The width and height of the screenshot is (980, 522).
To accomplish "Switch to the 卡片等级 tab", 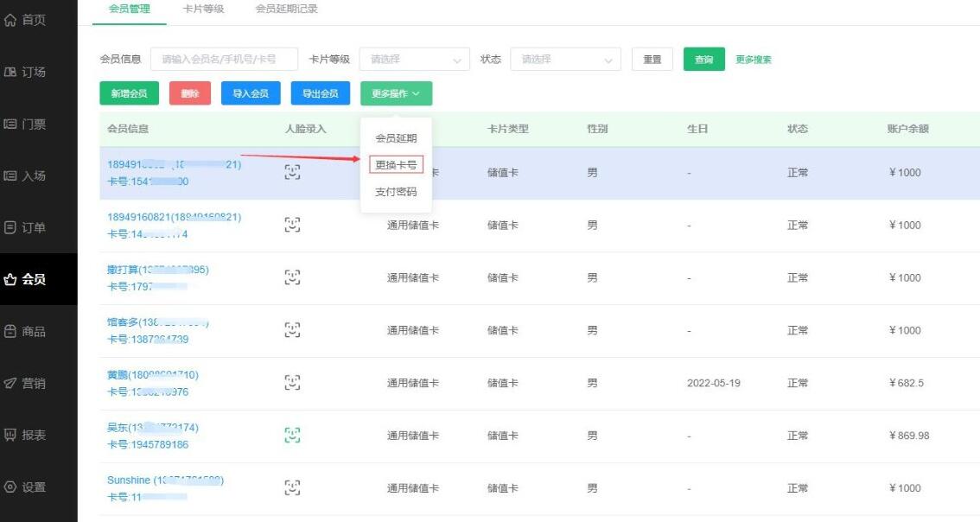I will (203, 10).
